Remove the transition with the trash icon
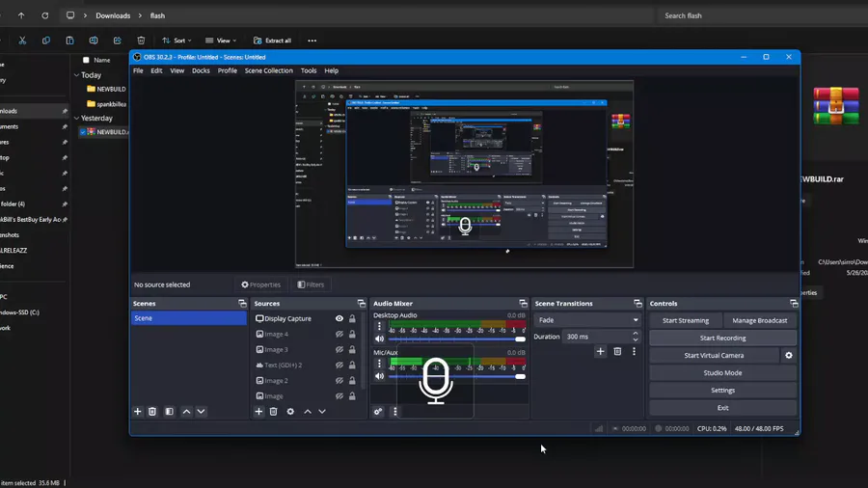The width and height of the screenshot is (868, 488). point(617,351)
